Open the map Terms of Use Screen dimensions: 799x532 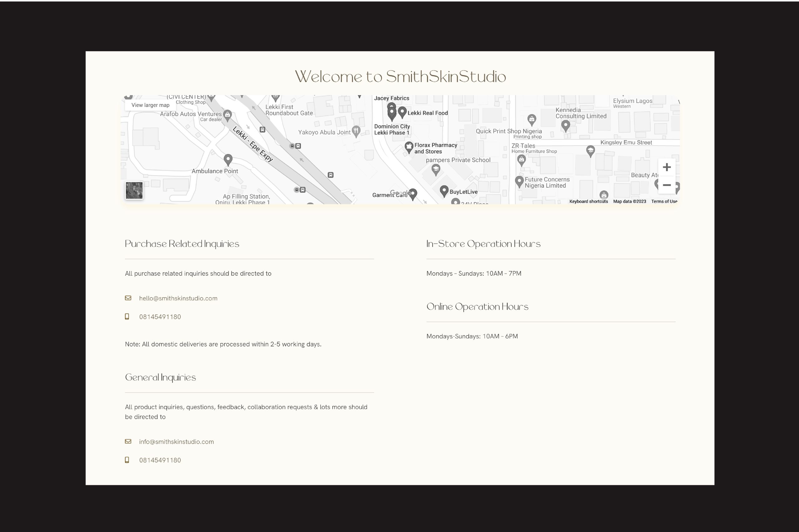coord(664,201)
